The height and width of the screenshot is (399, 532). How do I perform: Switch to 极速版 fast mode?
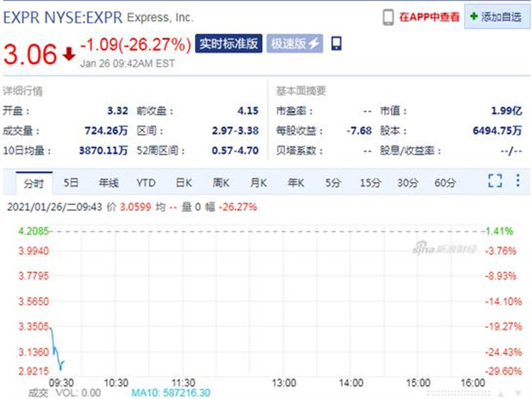[295, 43]
